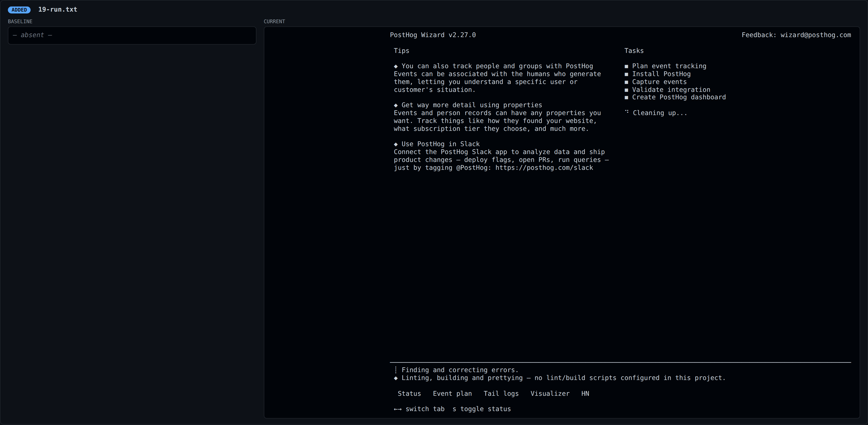The image size is (868, 425).
Task: Switch to the HN tab
Action: (x=585, y=394)
